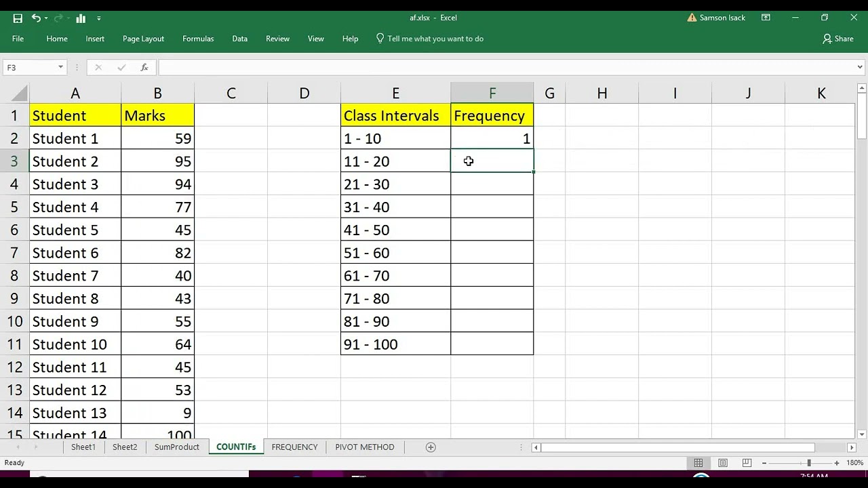
Task: Open Ribbon Display Options icon
Action: coord(766,18)
